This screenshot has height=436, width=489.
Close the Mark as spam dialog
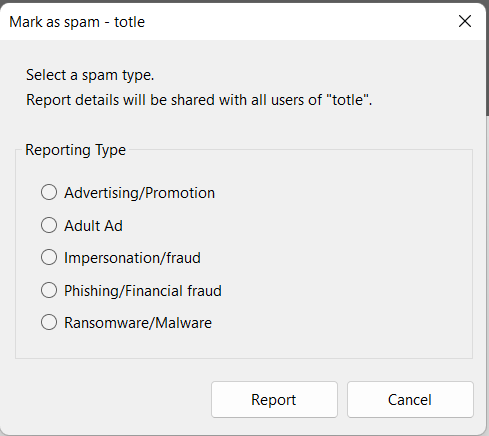click(x=465, y=21)
